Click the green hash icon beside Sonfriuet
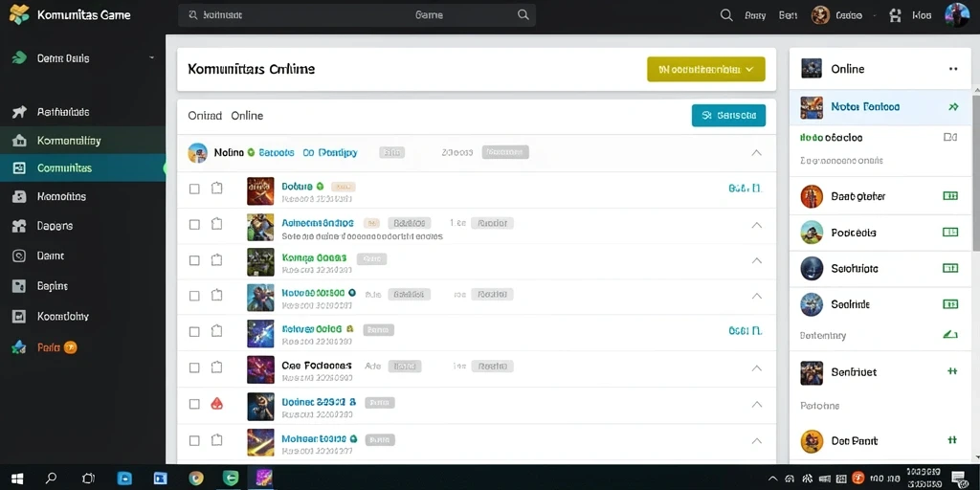Viewport: 980px width, 490px height. (x=952, y=371)
